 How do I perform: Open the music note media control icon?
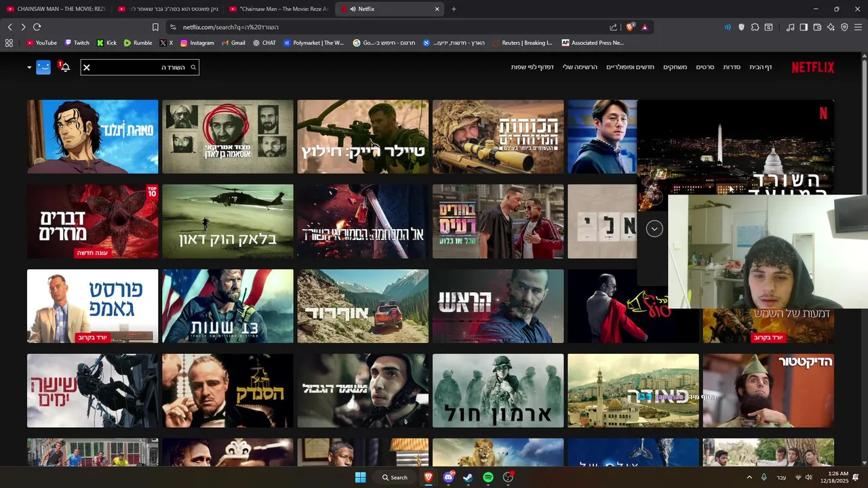click(x=790, y=27)
